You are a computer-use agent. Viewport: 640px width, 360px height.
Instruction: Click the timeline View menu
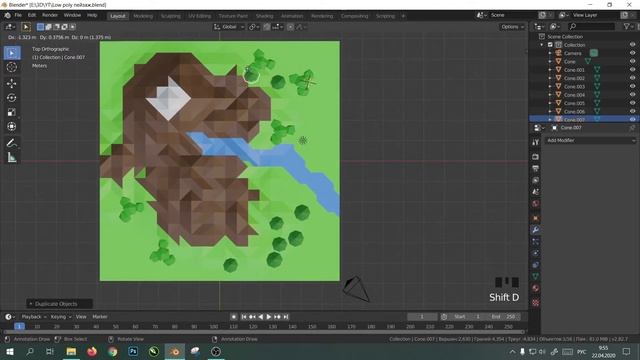point(81,317)
